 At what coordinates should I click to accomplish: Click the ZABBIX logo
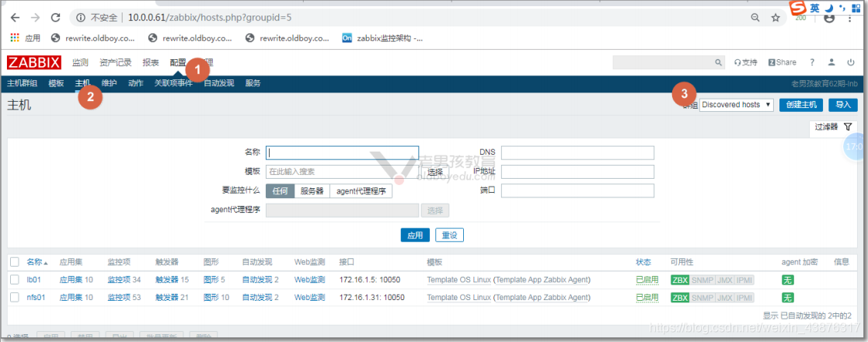34,62
